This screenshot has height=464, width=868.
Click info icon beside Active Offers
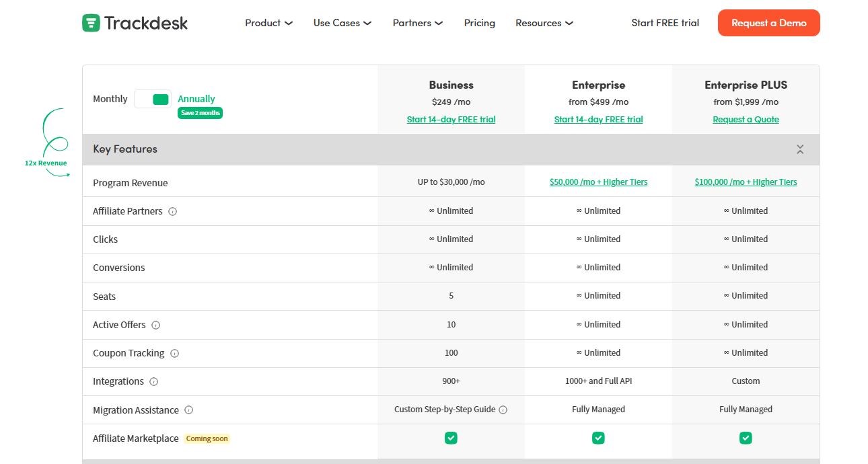(x=156, y=325)
